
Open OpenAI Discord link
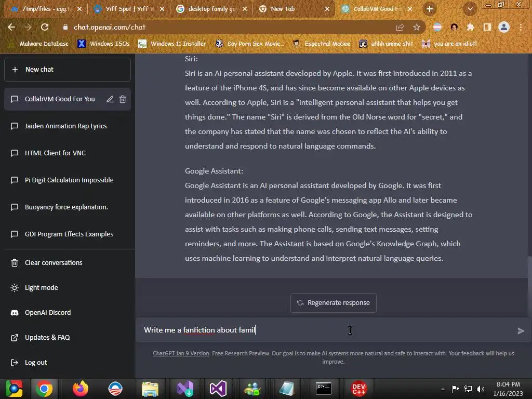click(68, 312)
